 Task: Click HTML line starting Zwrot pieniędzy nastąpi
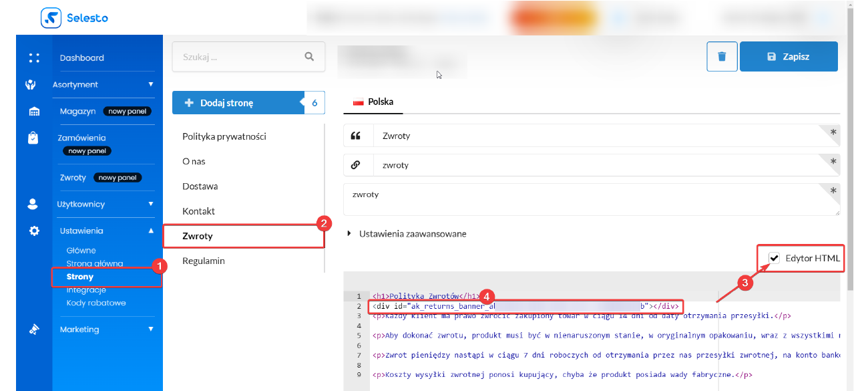point(606,354)
